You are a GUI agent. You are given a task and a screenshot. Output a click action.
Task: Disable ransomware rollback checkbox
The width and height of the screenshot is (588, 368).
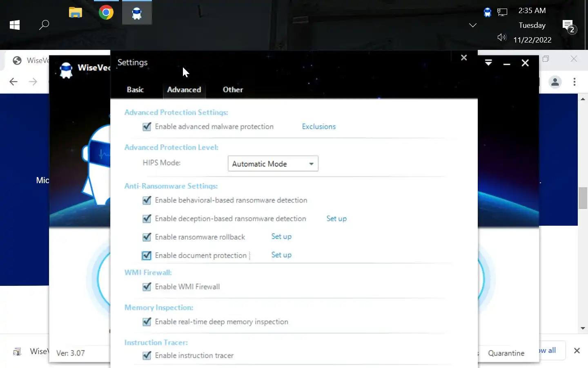coord(147,237)
